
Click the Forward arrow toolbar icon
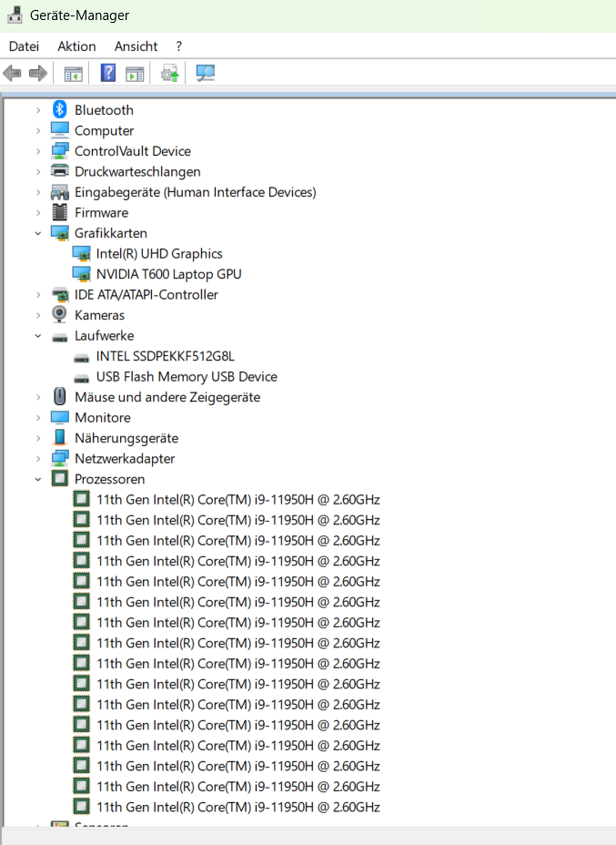(x=37, y=73)
